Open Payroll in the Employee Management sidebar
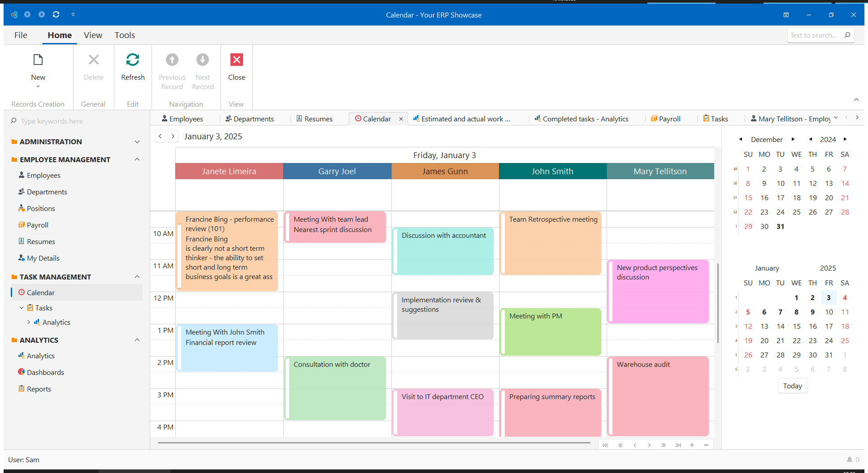868x473 pixels. click(x=37, y=225)
